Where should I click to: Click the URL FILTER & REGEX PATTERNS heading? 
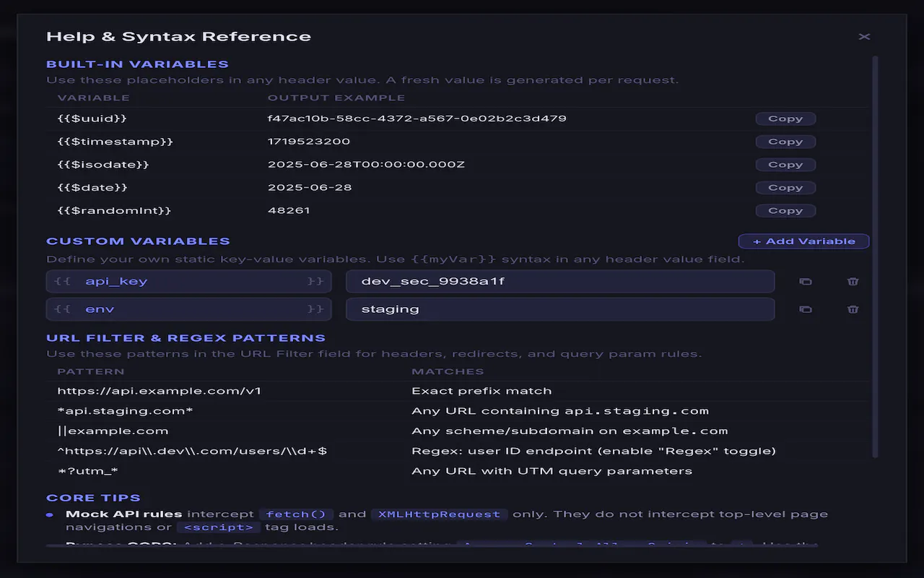pos(186,338)
